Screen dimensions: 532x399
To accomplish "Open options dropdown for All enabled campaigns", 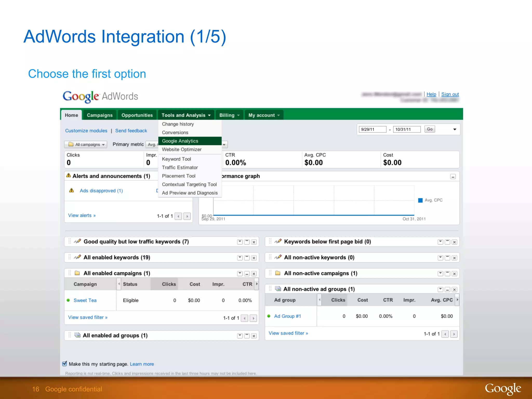I will click(x=240, y=274).
